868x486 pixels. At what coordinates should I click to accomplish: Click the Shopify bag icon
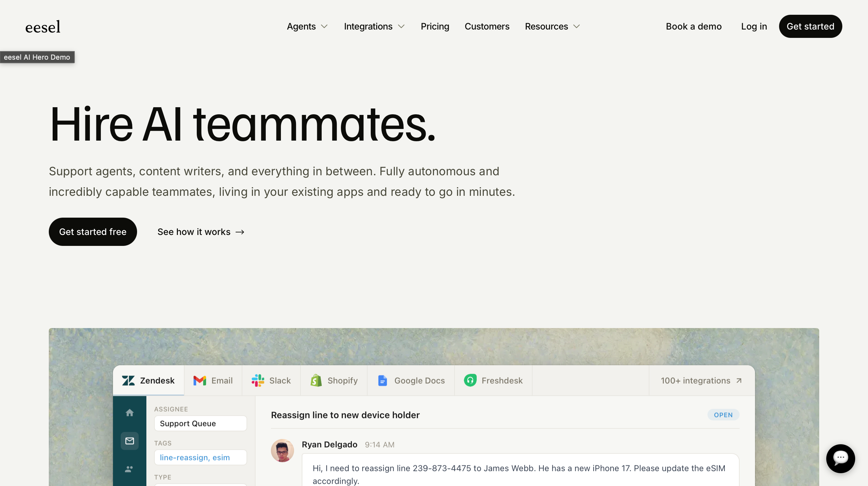316,380
